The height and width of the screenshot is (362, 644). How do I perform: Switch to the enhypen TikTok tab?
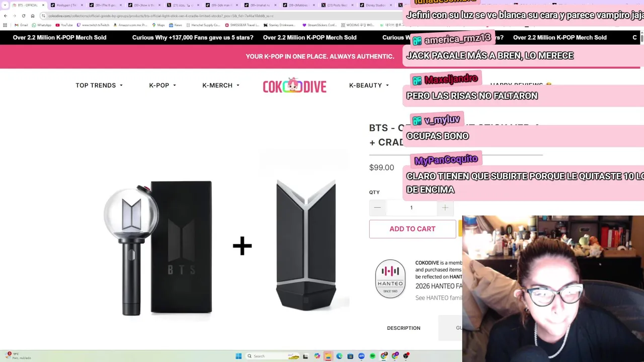pos(66,5)
